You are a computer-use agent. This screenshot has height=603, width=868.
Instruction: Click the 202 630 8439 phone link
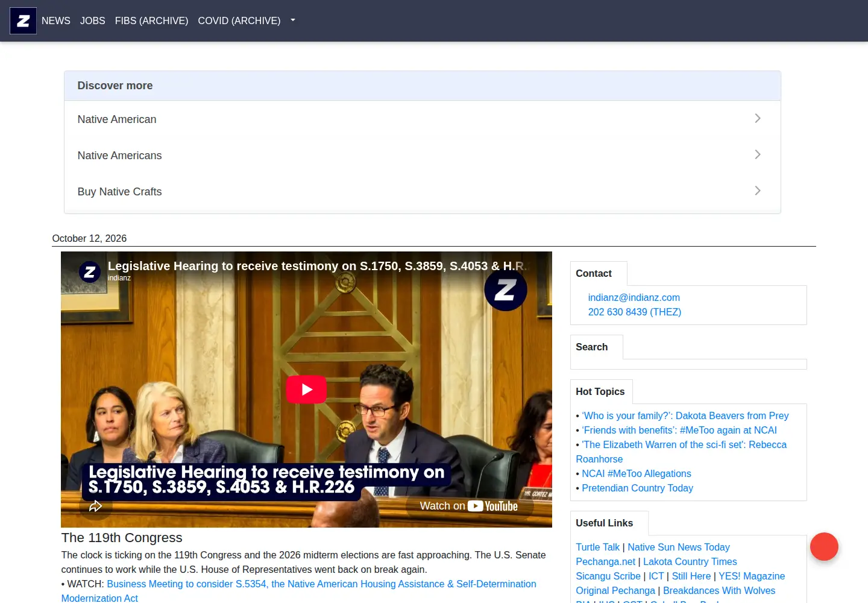[x=635, y=312]
